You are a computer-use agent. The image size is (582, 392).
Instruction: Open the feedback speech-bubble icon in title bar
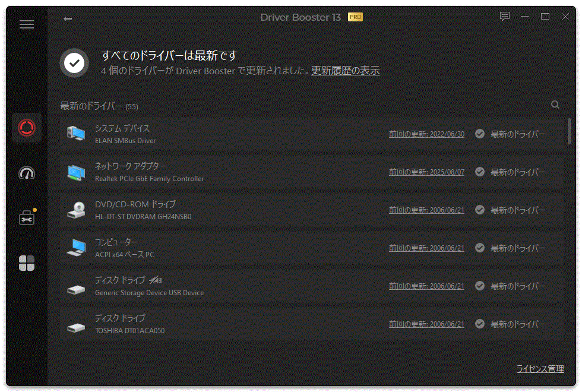click(x=504, y=17)
